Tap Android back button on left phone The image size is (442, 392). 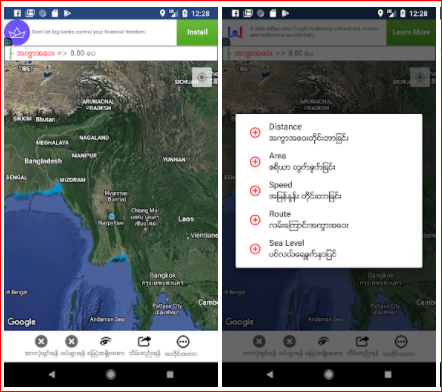coord(52,374)
